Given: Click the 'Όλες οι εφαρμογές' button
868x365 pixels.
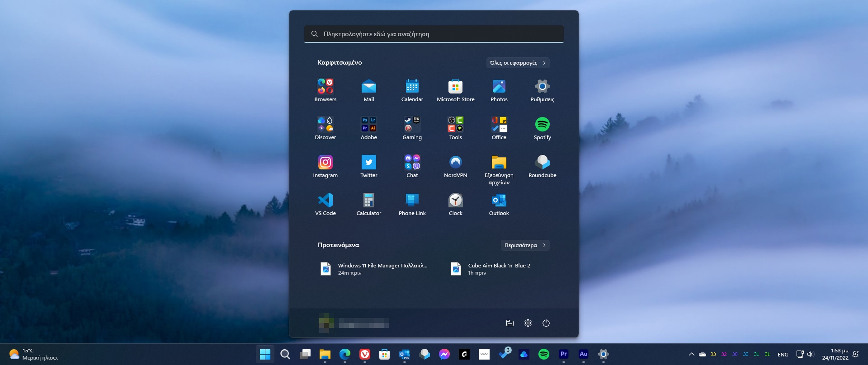Looking at the screenshot, I should click(518, 63).
